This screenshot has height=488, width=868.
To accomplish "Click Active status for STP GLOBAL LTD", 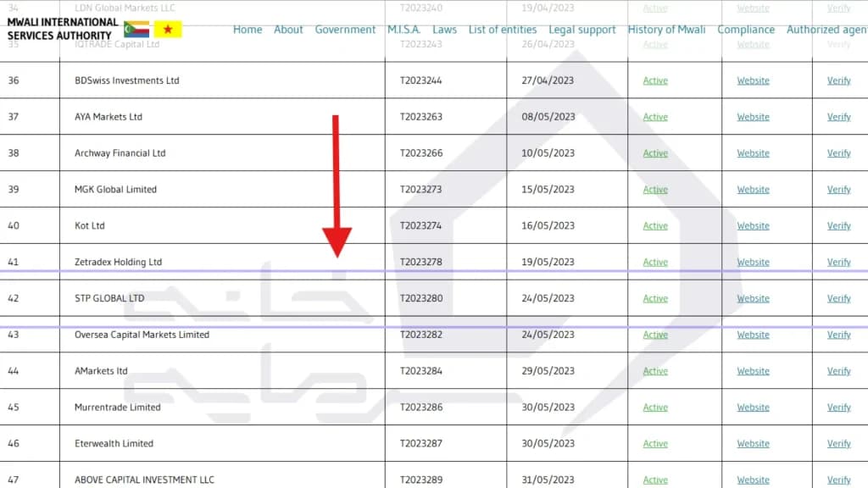I will (x=655, y=299).
